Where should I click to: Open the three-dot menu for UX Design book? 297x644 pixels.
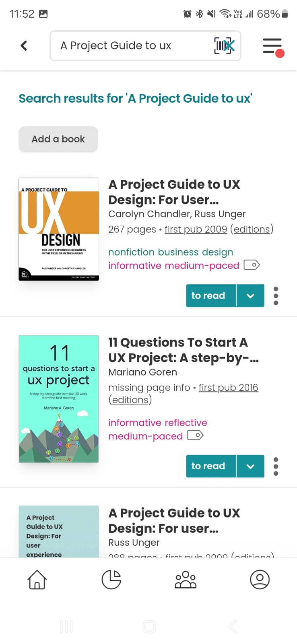276,296
